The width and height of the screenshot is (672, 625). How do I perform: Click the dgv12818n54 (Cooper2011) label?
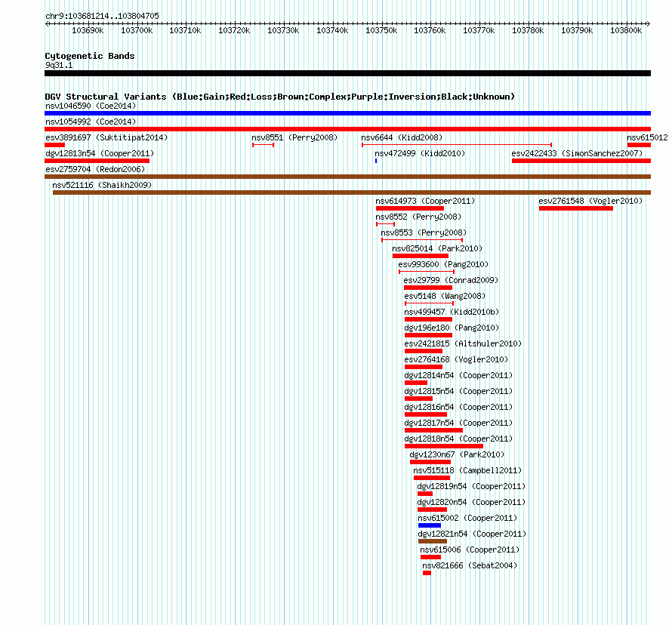tap(458, 439)
